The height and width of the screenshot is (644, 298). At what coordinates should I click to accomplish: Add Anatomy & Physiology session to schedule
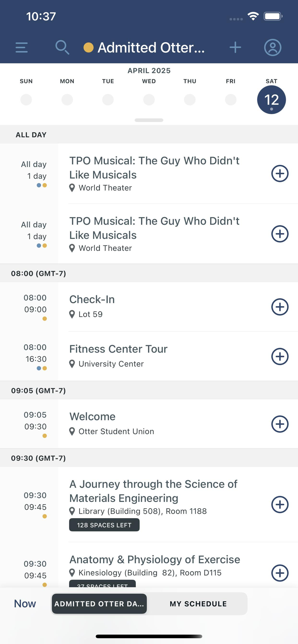point(280,573)
